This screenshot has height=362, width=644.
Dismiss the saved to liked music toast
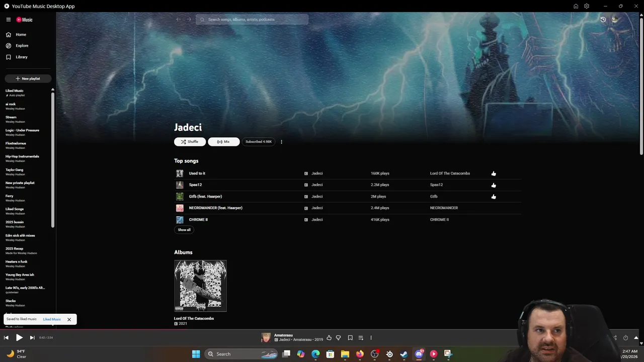69,319
